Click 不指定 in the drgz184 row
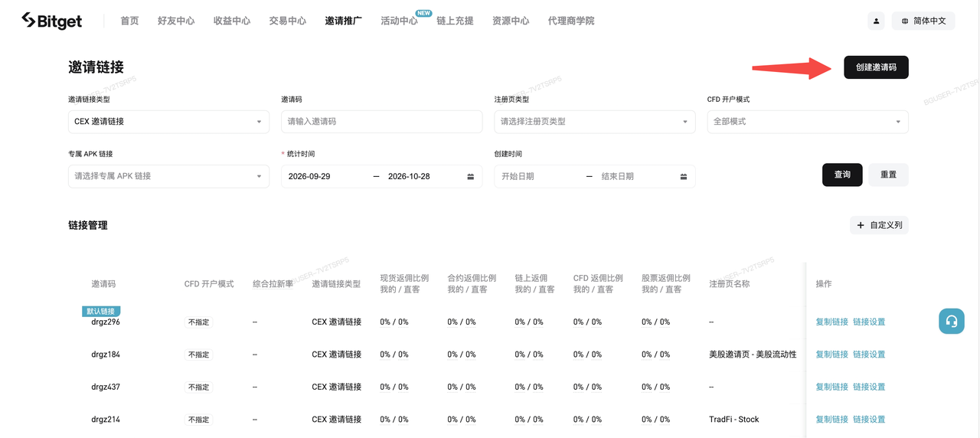The image size is (980, 438). [x=198, y=355]
